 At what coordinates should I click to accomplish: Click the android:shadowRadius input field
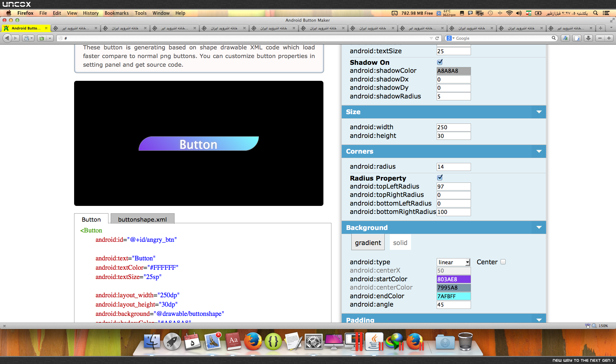[x=454, y=97]
